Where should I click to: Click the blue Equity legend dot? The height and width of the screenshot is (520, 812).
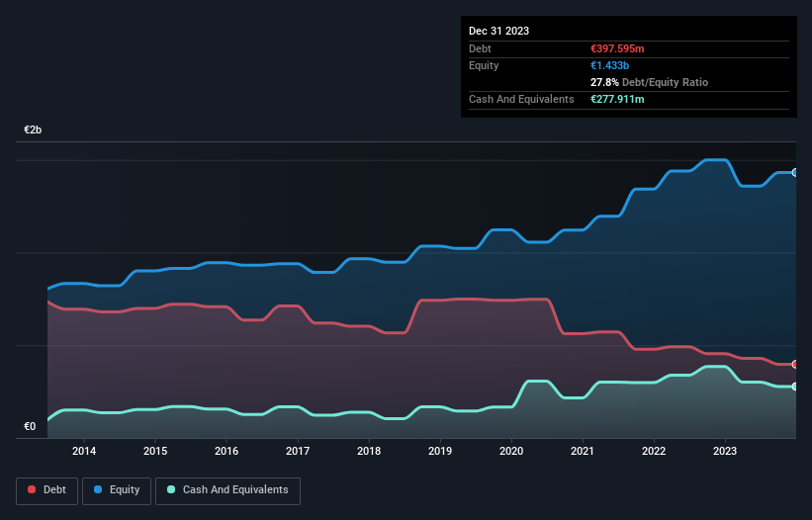[x=98, y=489]
